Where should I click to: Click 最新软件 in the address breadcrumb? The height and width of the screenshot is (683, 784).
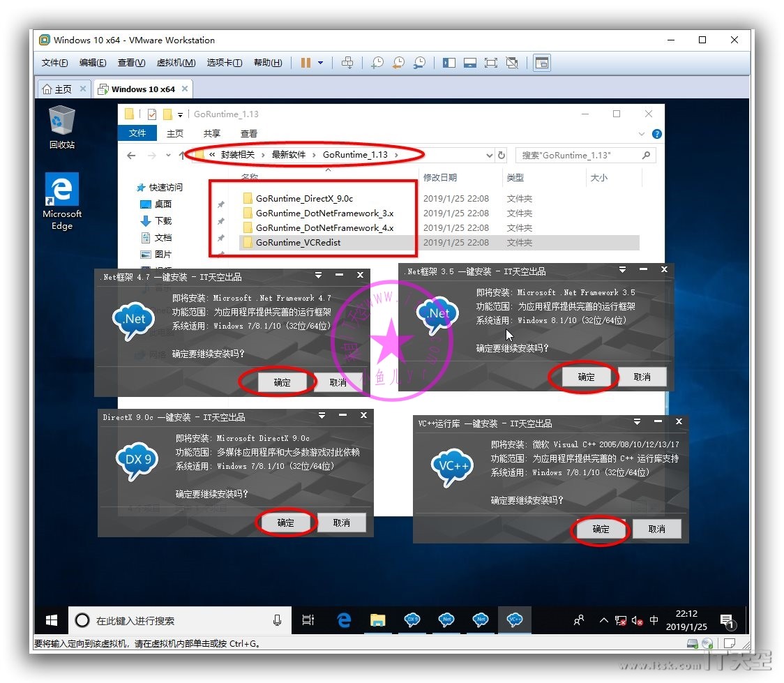(289, 154)
